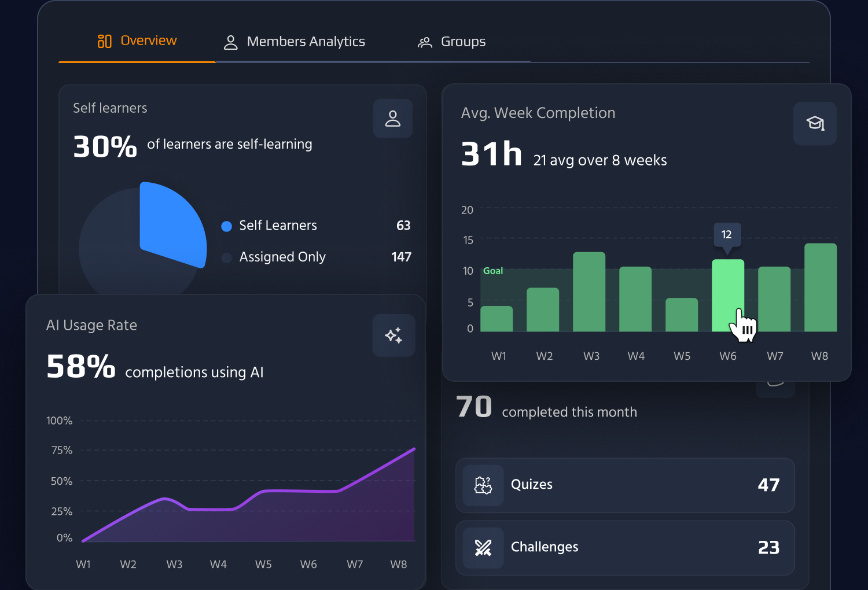Click the W8 bar in completion chart
The width and height of the screenshot is (868, 590).
(x=821, y=287)
